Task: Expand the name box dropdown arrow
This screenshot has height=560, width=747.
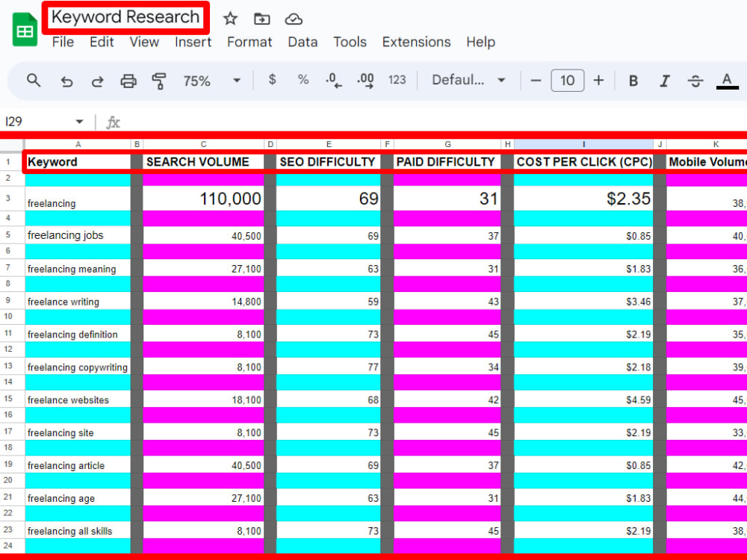Action: [79, 122]
